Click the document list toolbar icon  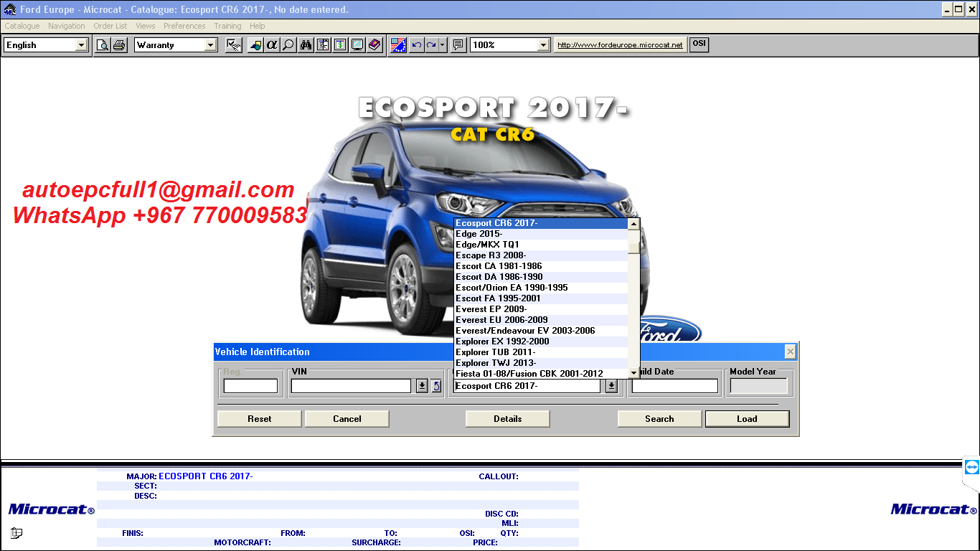(323, 44)
